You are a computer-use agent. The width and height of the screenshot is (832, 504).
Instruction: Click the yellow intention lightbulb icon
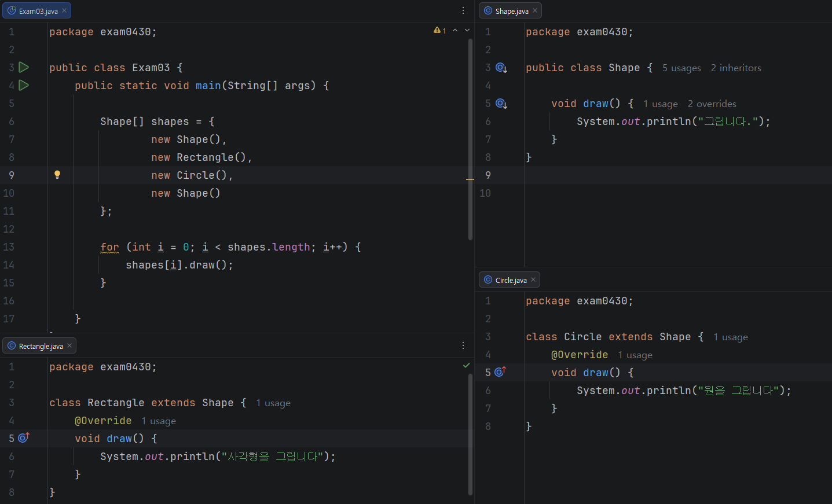click(57, 175)
